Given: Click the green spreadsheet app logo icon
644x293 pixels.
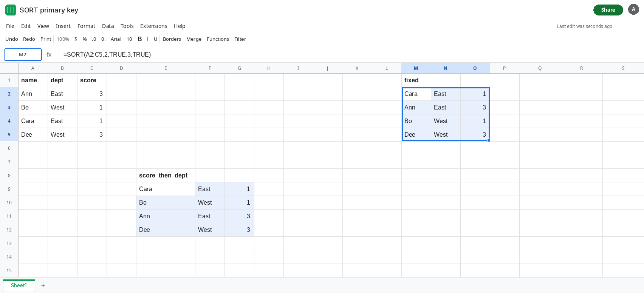Looking at the screenshot, I should [11, 10].
